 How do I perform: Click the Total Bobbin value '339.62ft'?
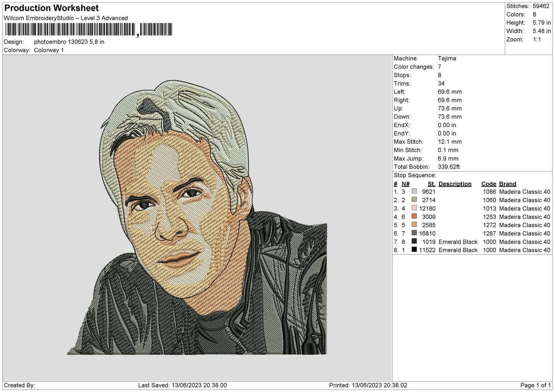pos(449,167)
